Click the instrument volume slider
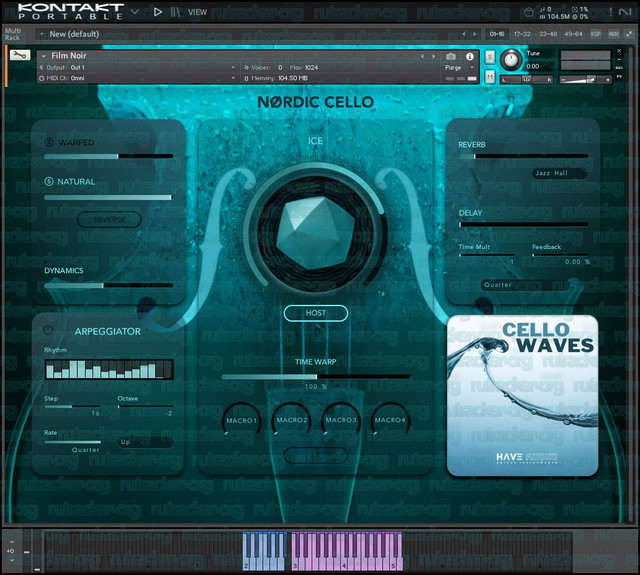 585,80
